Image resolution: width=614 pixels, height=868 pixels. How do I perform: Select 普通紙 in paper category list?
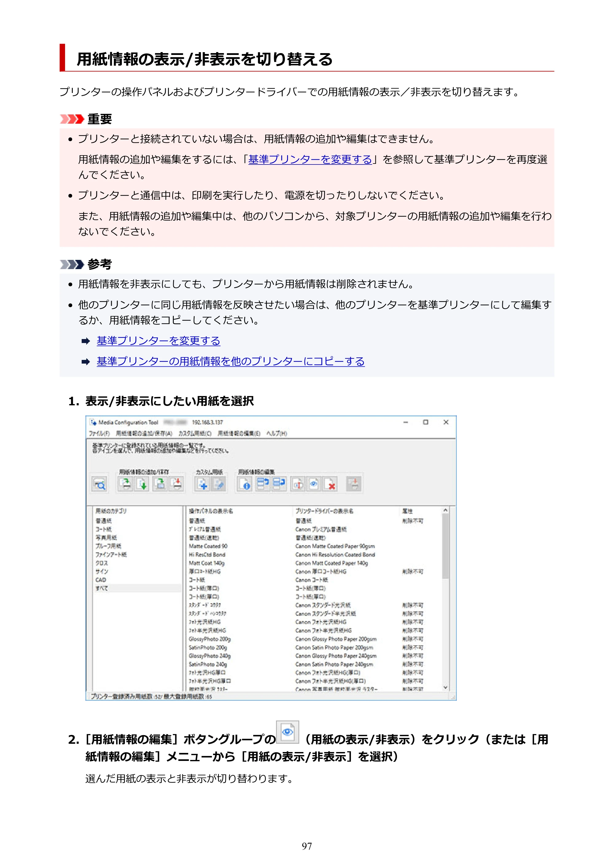click(103, 521)
